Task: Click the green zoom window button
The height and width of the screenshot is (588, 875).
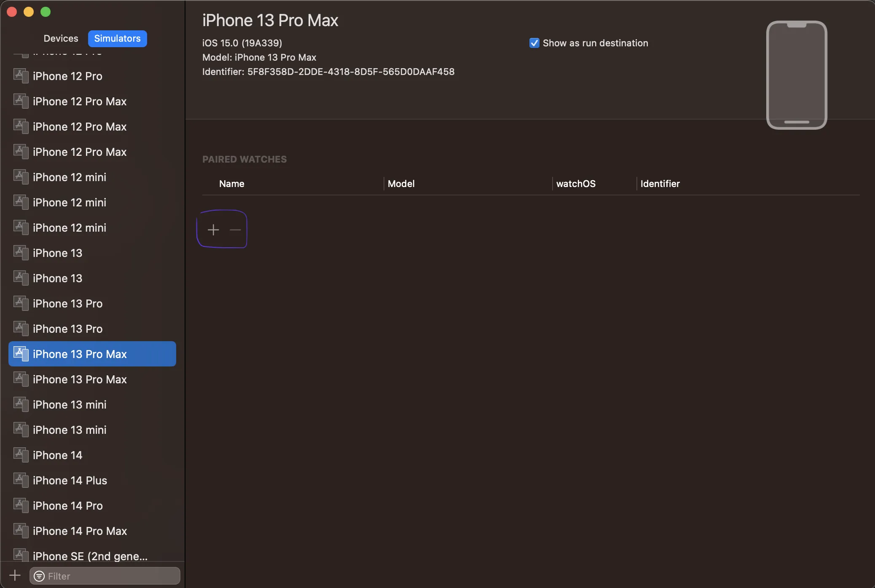Action: pos(46,12)
